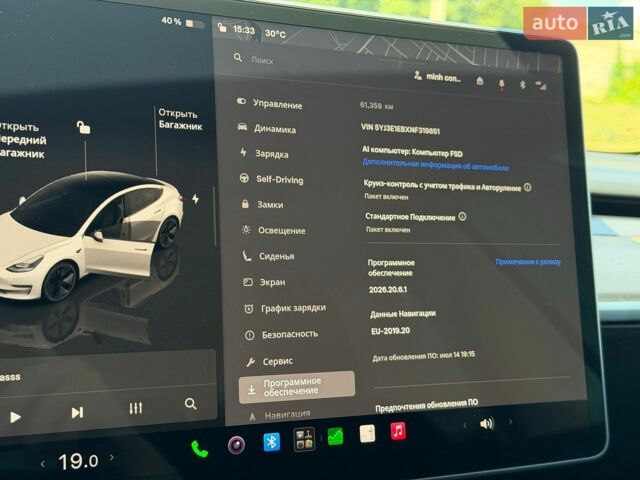Tap the software version 2026.20.6.1
This screenshot has height=480, width=640.
388,289
